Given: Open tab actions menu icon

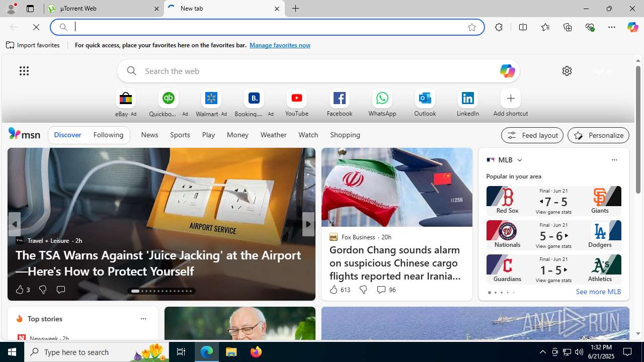Looking at the screenshot, I should [x=30, y=9].
